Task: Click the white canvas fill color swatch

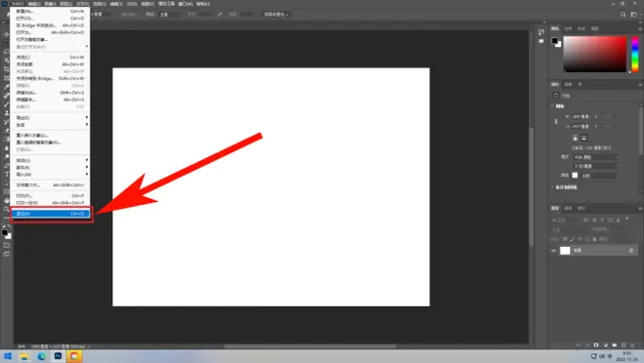Action: tap(575, 176)
